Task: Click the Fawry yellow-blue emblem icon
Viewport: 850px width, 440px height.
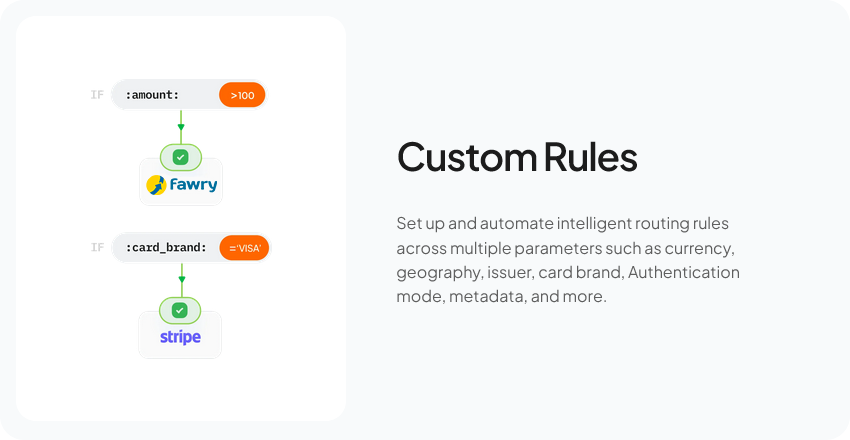Action: 155,185
